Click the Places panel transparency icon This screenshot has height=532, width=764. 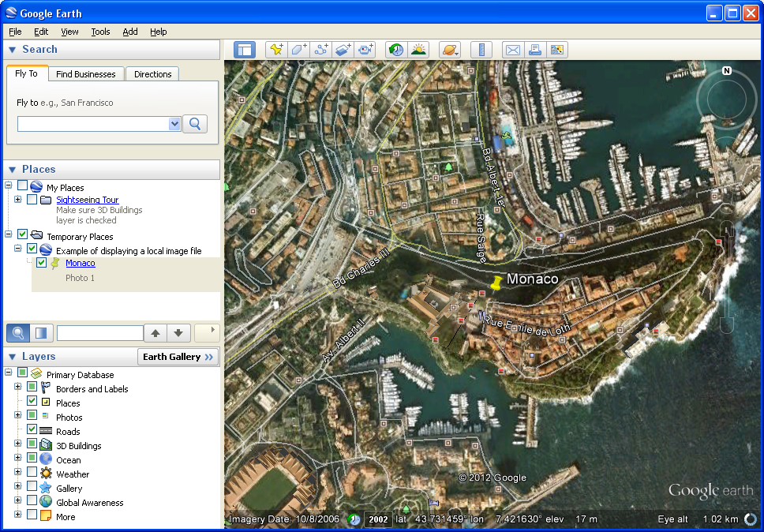coord(41,333)
